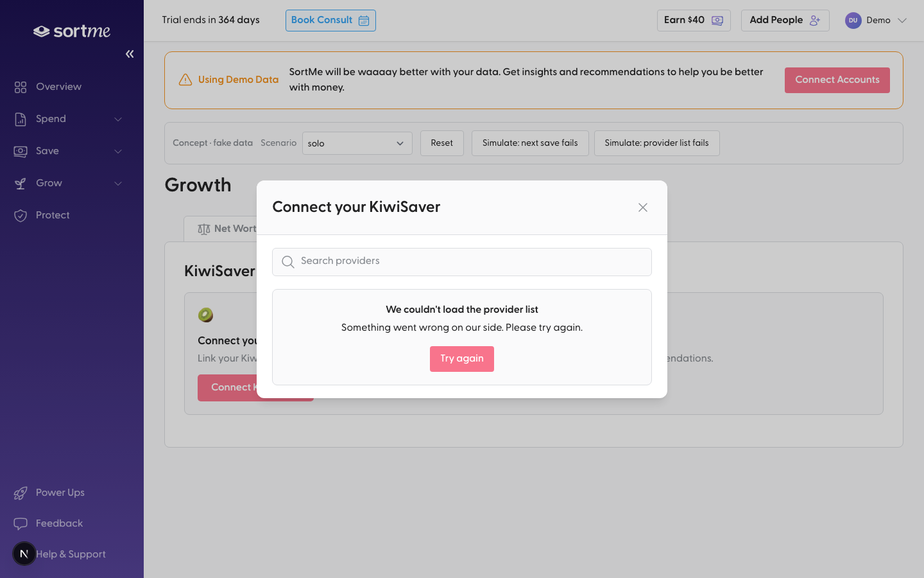Click the Reset button

click(442, 143)
